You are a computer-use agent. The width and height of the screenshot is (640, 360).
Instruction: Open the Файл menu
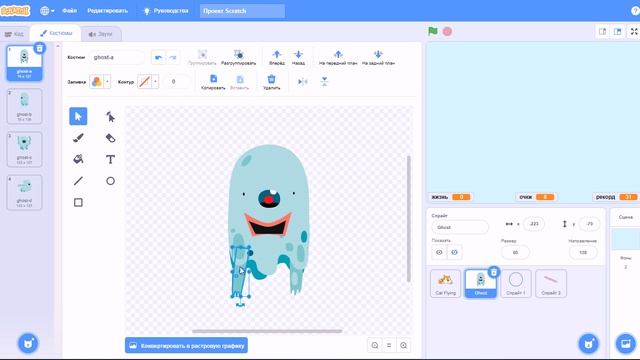point(69,11)
